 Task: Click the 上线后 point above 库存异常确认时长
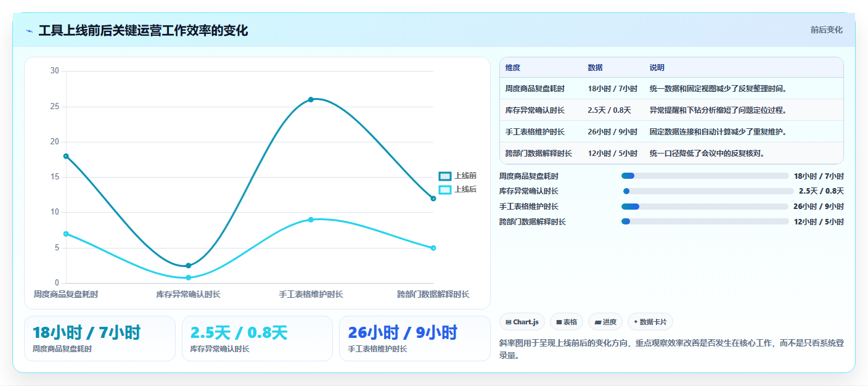click(189, 277)
